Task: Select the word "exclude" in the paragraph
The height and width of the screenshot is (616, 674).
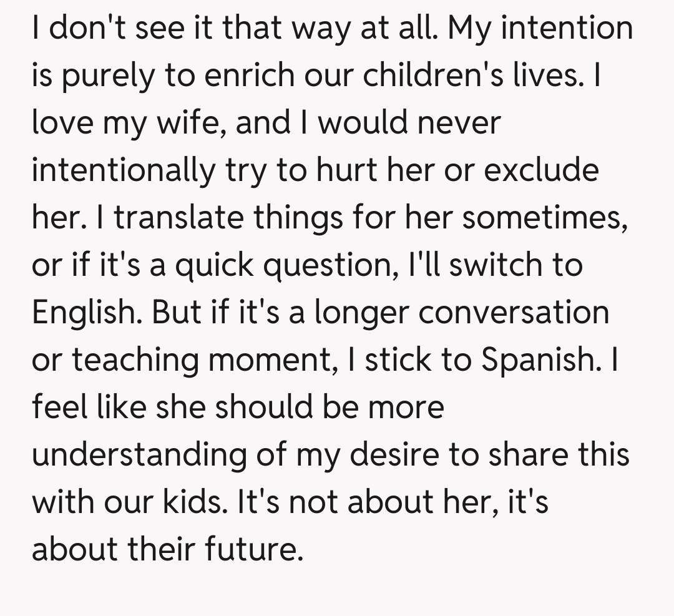Action: (x=541, y=171)
